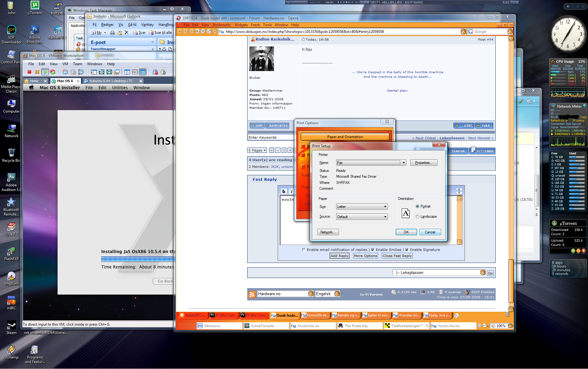Open the paper Source dropdown showing Default

pos(362,217)
